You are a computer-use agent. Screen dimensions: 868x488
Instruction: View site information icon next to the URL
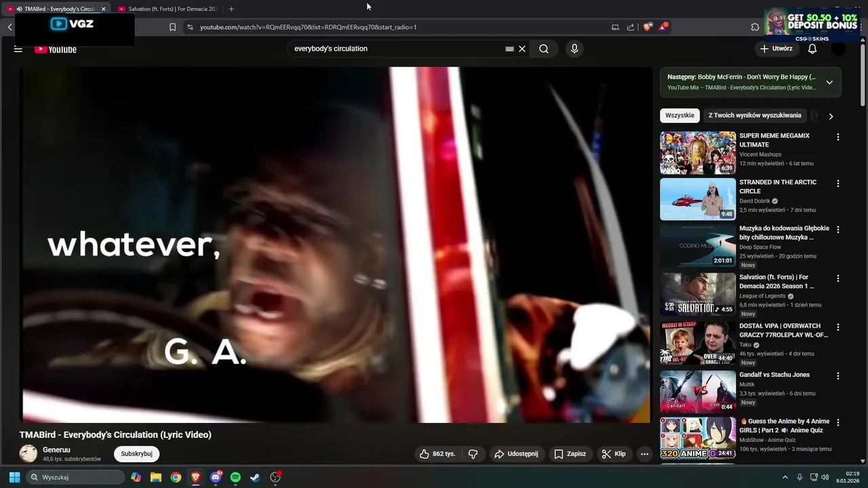coord(190,27)
